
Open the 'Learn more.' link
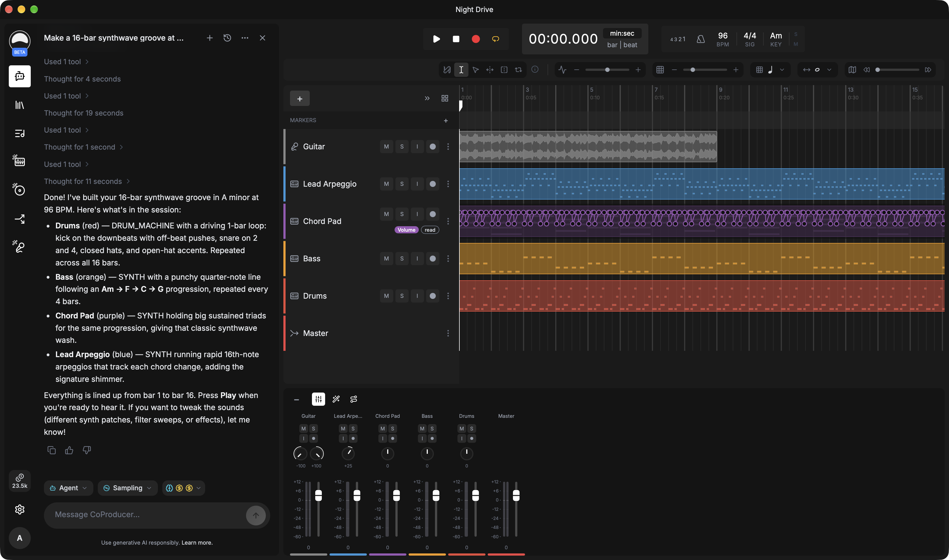tap(197, 542)
